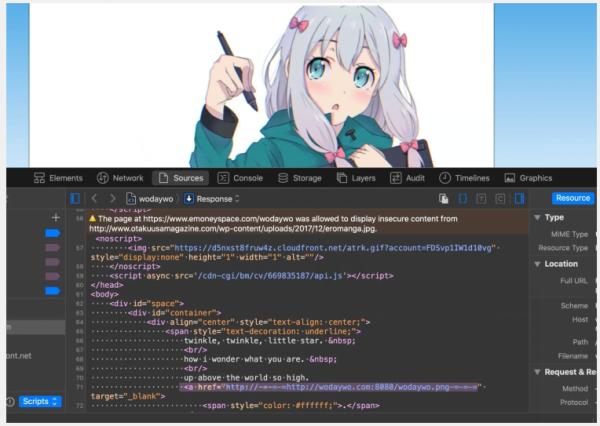Click the plus icon to add a breakpoint
The image size is (600, 426).
click(56, 218)
